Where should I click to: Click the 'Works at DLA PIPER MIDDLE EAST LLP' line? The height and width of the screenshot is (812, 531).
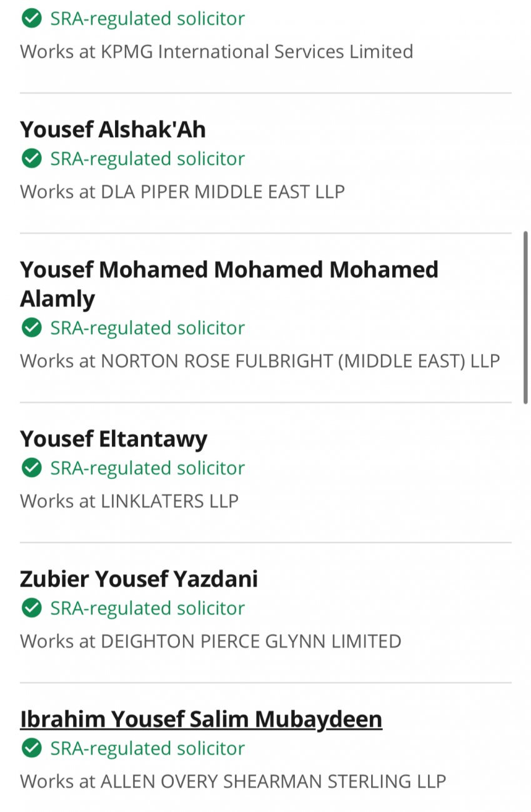(x=182, y=191)
